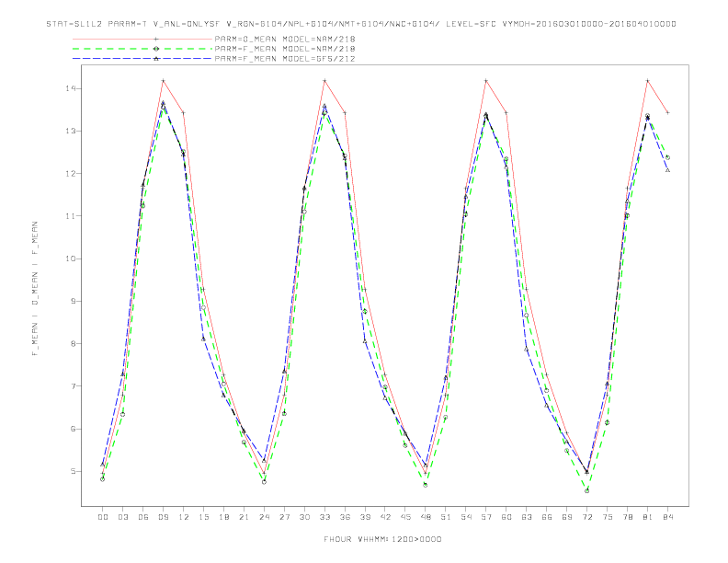The height and width of the screenshot is (563, 728).
Task: Click y-axis tick label 6
Action: (74, 429)
